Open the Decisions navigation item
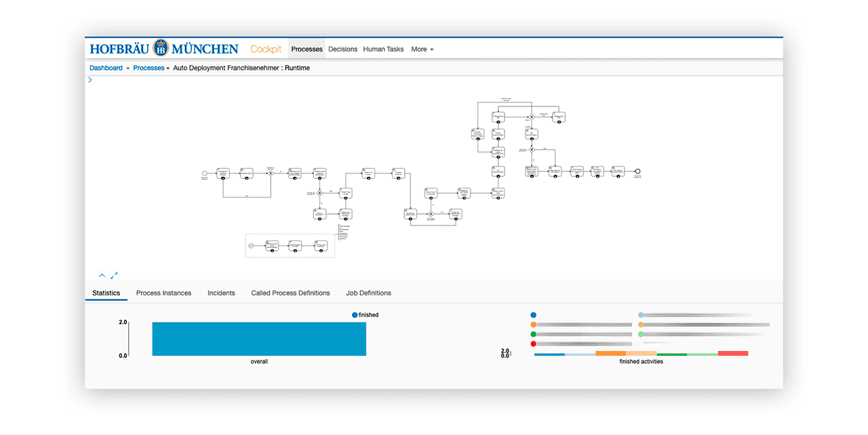This screenshot has height=435, width=868. [x=342, y=49]
